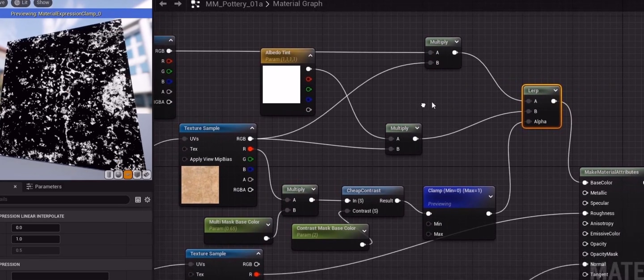Collapse the Texture Sample node with thumbnail
Viewport: 644px width, 280px height.
click(252, 128)
